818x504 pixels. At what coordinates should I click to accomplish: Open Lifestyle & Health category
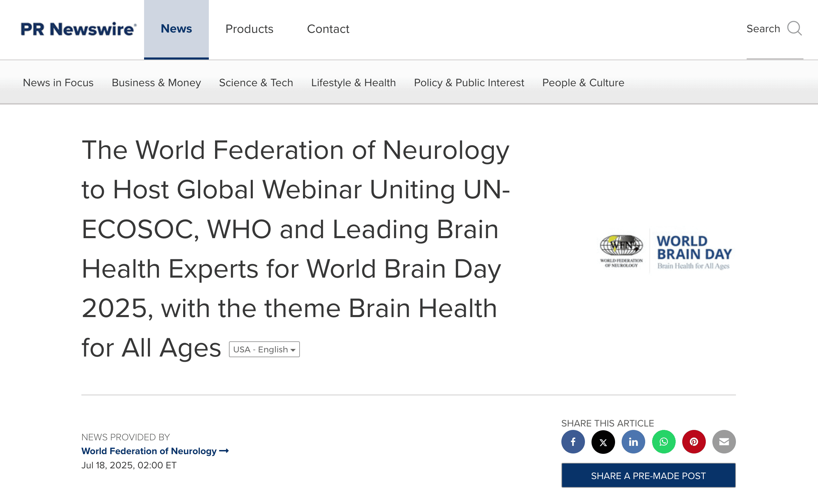[x=353, y=83]
